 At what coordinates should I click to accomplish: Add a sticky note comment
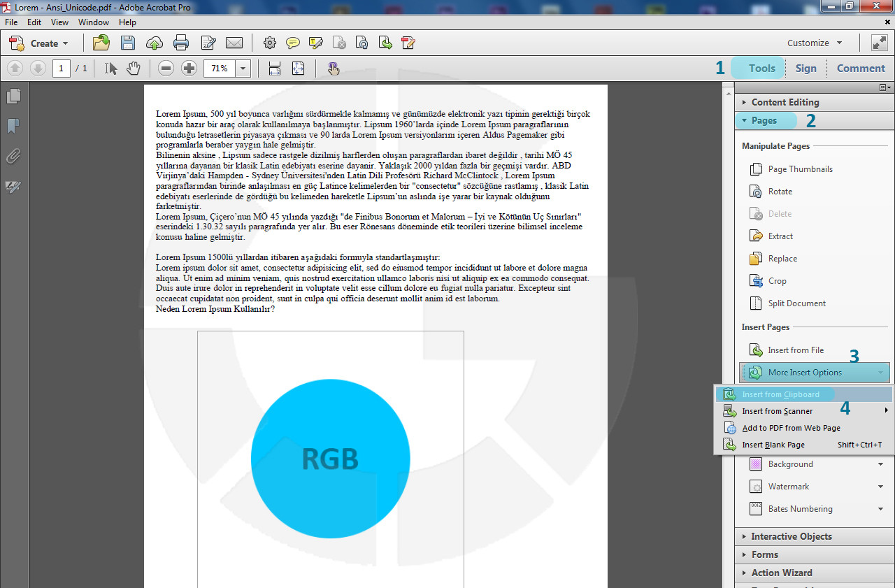point(293,43)
